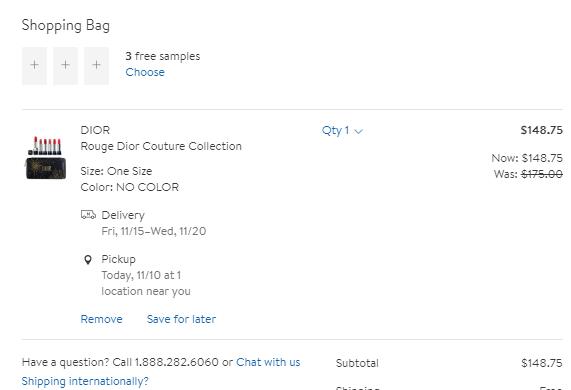The image size is (571, 390).
Task: Click the DIOR brand name
Action: click(95, 130)
